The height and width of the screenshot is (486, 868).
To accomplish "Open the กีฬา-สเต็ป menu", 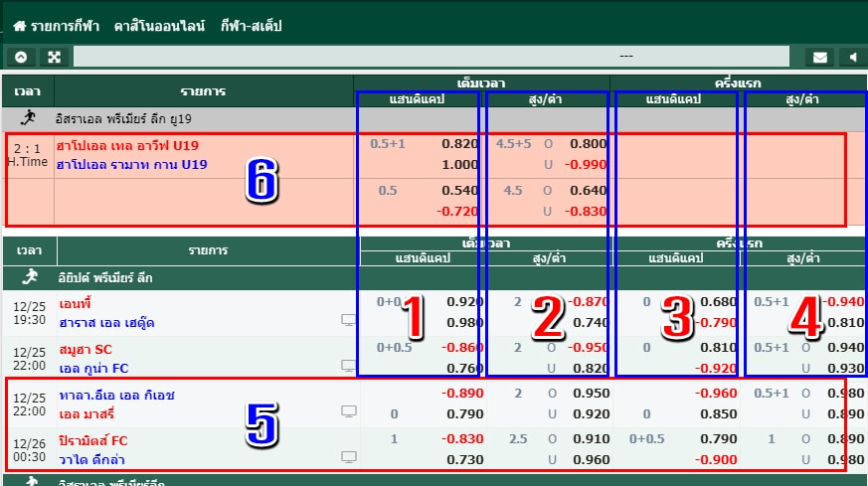I will point(251,26).
